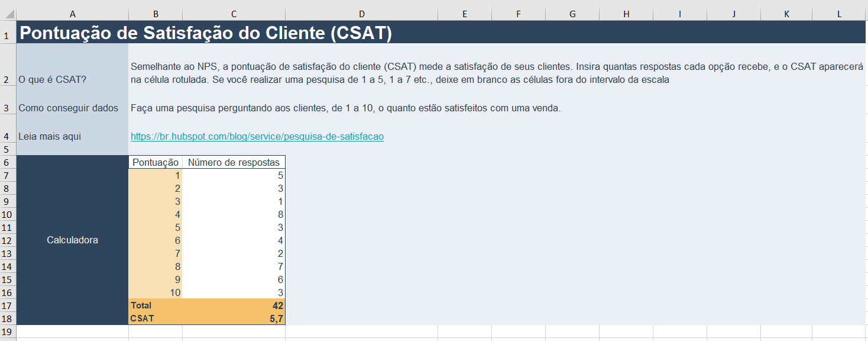Open the HubSpot pesquisa de satisfação link
Viewport: 868px width, 341px height.
point(257,136)
